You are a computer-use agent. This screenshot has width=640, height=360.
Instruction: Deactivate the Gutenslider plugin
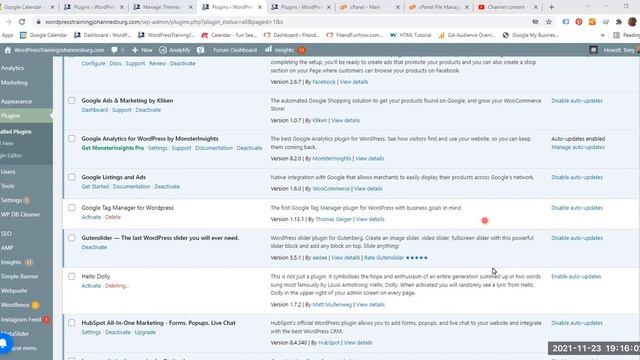click(x=94, y=247)
